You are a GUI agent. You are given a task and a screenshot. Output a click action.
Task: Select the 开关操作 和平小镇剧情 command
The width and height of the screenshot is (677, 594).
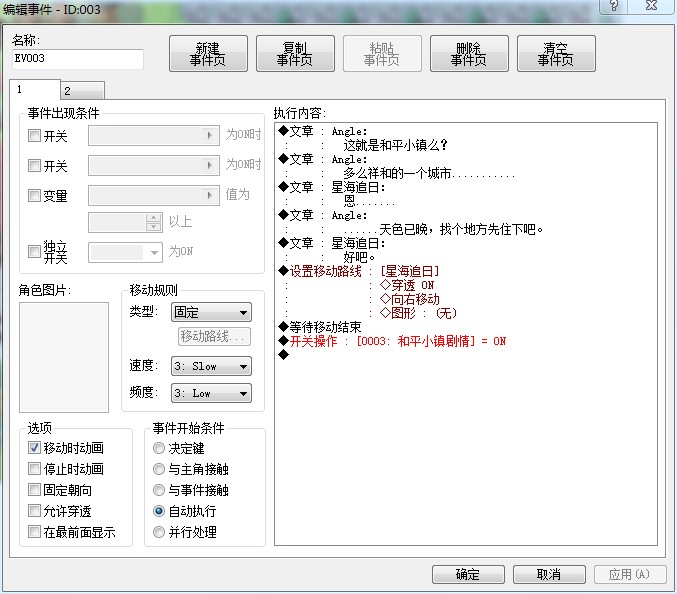(392, 341)
